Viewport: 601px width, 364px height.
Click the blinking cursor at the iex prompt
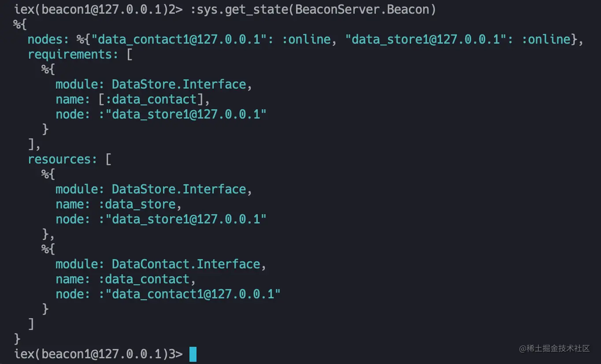tap(193, 354)
